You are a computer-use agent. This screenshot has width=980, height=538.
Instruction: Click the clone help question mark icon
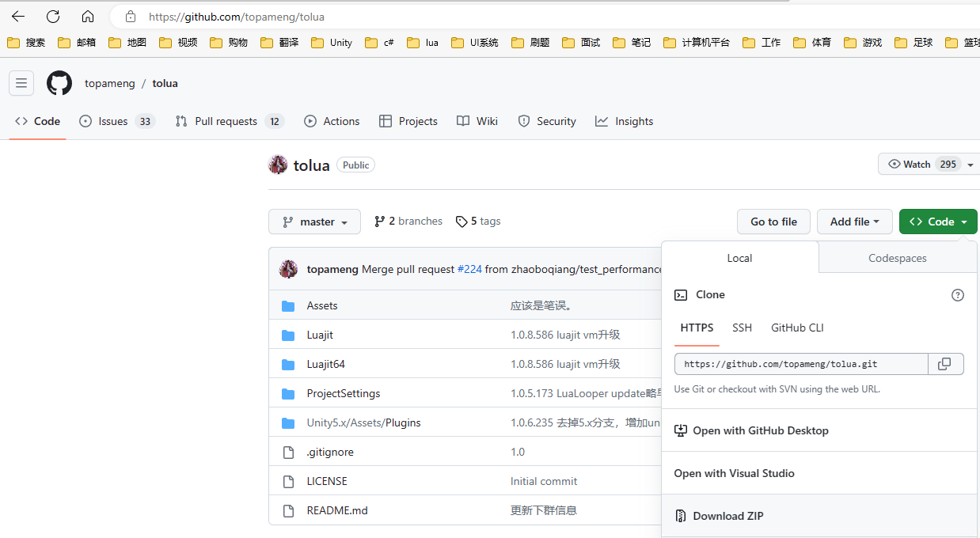tap(957, 295)
